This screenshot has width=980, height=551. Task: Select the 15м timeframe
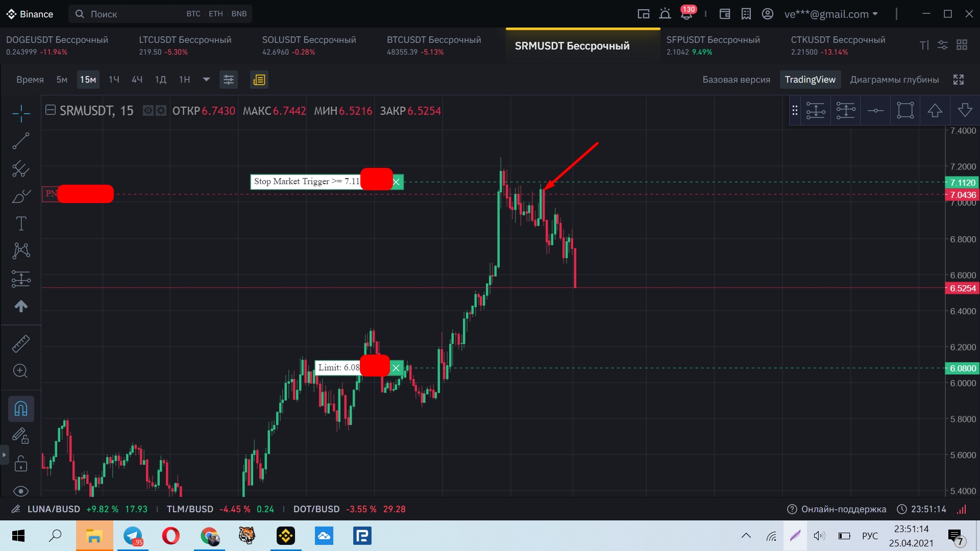pyautogui.click(x=88, y=80)
